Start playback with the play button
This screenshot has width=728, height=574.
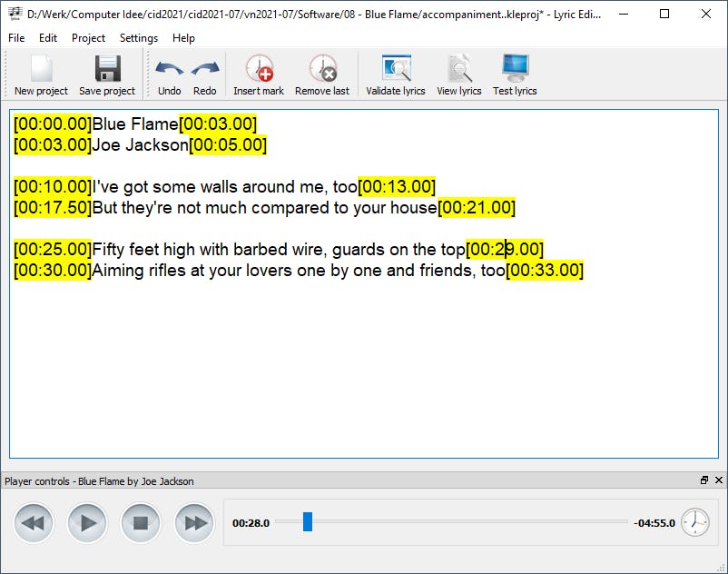coord(87,523)
